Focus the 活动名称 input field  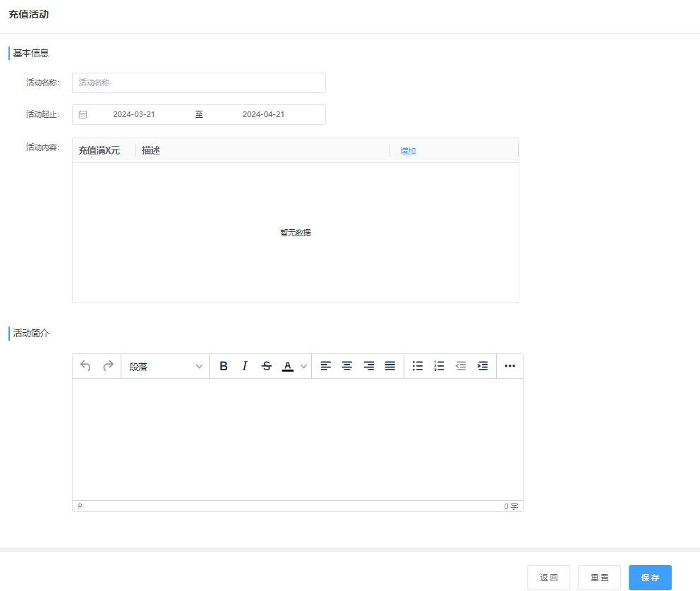click(x=198, y=83)
